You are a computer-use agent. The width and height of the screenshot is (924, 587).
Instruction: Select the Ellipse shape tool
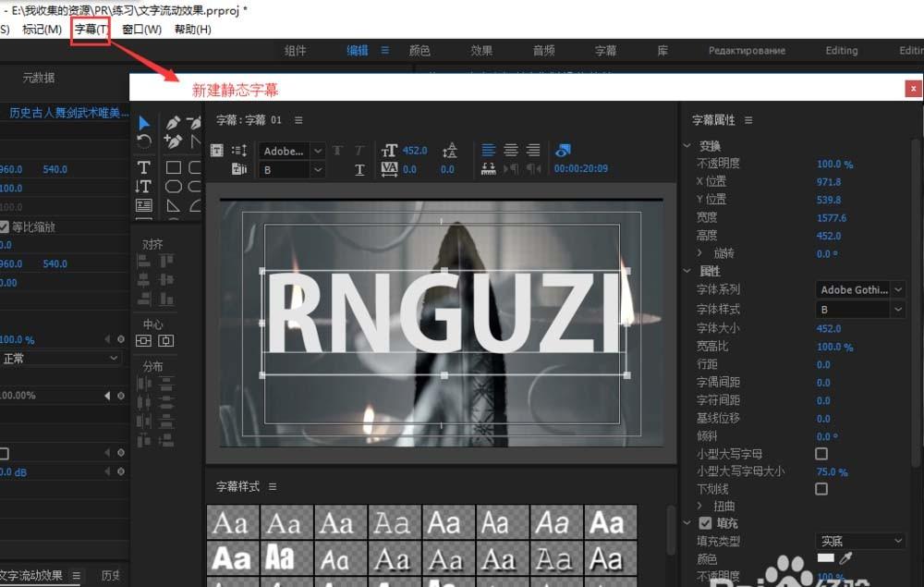[172, 186]
